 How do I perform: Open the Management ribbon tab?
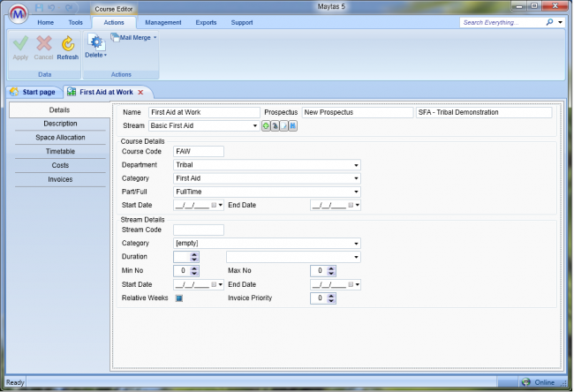163,22
